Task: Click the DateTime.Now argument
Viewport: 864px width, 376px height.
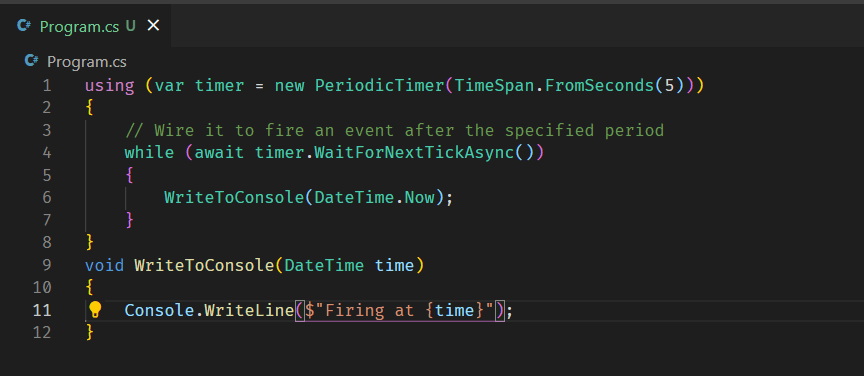Action: [374, 197]
